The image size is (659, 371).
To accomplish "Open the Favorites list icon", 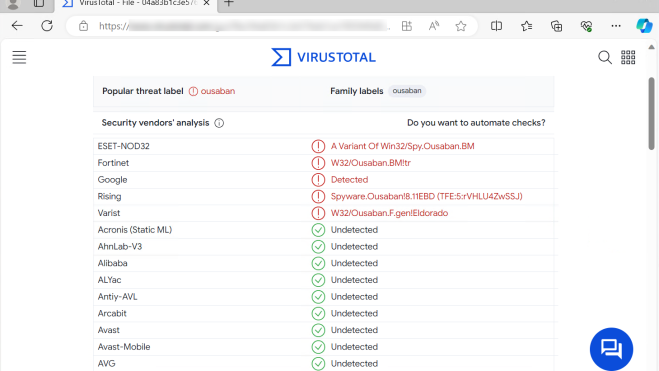I will pos(527,26).
